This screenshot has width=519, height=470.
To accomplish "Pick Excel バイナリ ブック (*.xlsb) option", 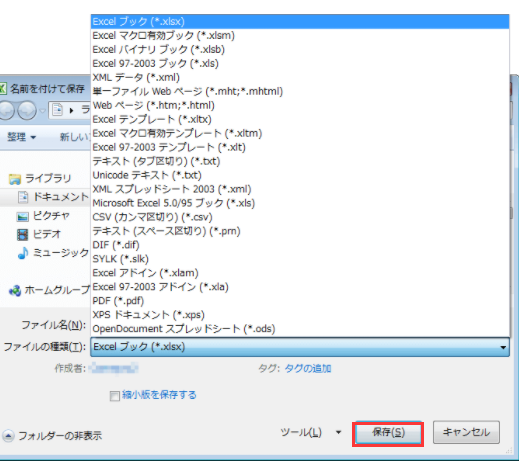I will click(300, 50).
